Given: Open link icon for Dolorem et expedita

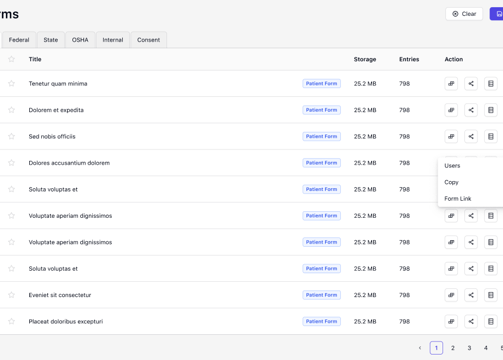Looking at the screenshot, I should click(x=451, y=110).
